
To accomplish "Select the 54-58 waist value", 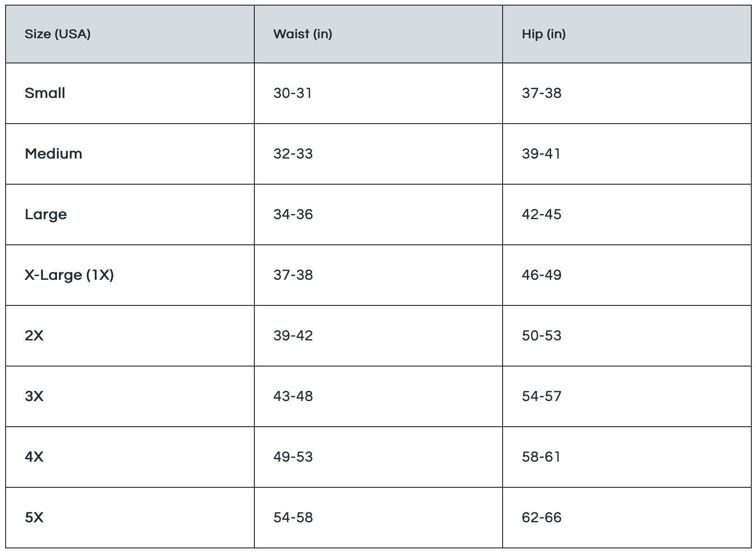I will click(293, 518).
